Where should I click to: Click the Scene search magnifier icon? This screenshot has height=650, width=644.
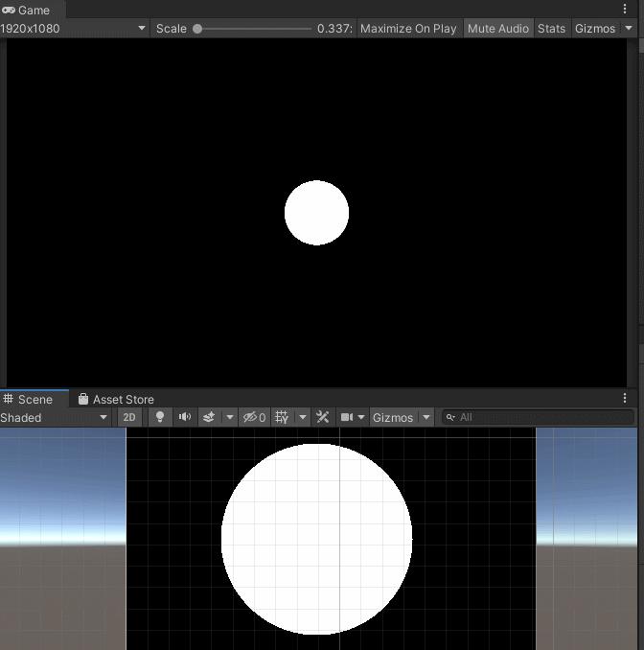pos(450,417)
